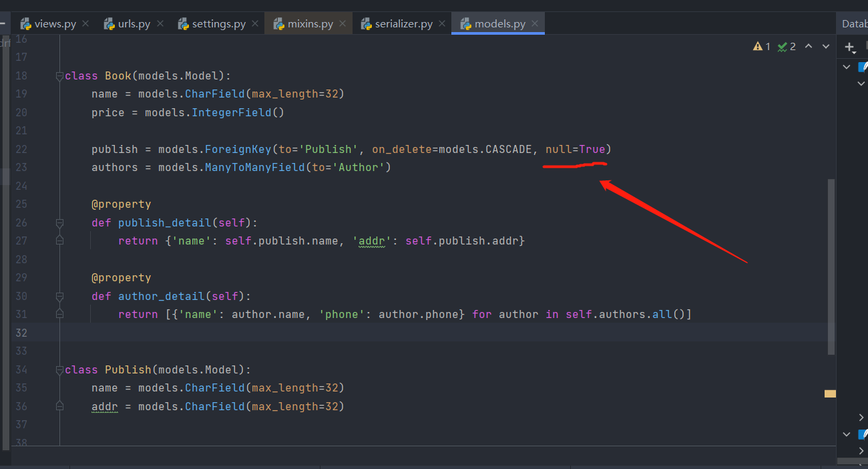
Task: Open the Database tool window header
Action: click(x=854, y=23)
